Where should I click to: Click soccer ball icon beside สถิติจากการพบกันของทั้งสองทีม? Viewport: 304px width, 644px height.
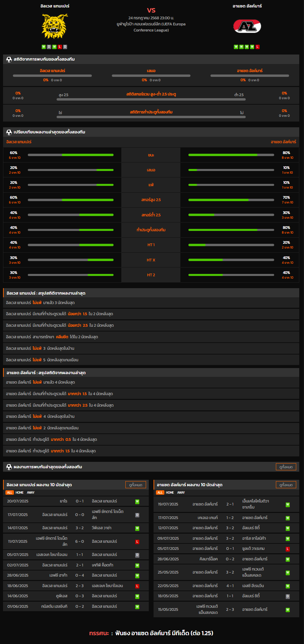pyautogui.click(x=9, y=59)
